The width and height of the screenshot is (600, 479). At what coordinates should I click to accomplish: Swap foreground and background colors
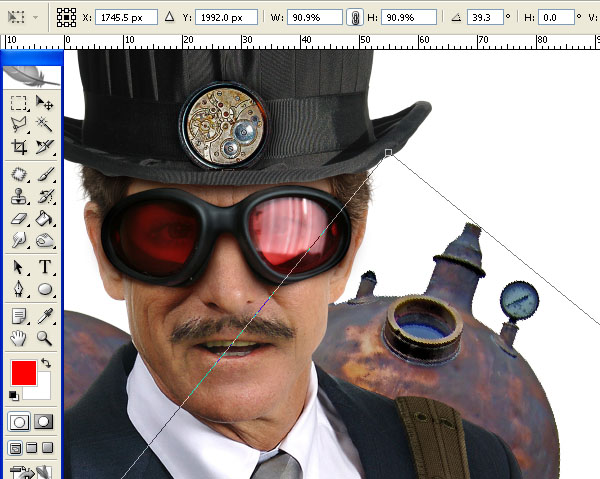point(46,362)
